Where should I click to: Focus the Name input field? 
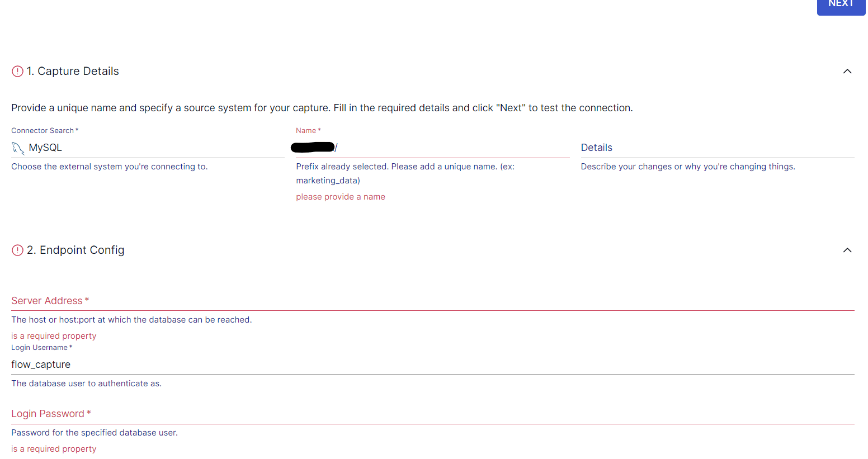coord(447,147)
